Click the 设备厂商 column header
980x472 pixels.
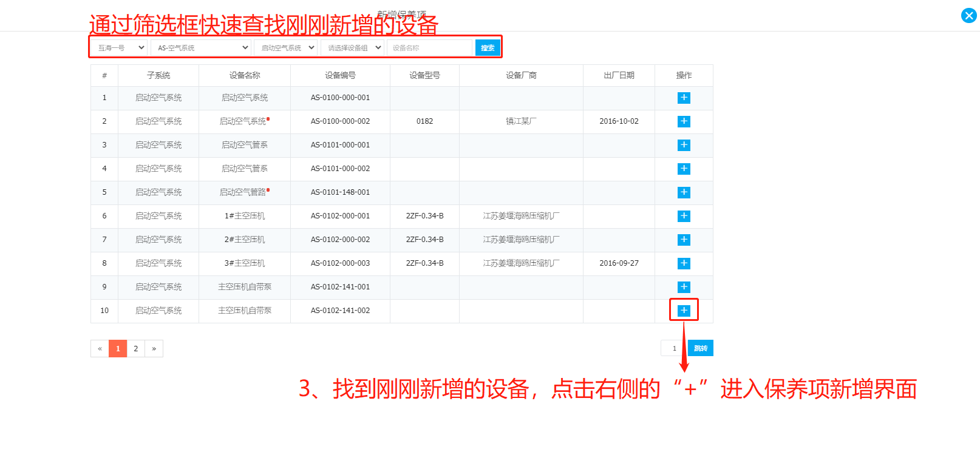point(521,75)
